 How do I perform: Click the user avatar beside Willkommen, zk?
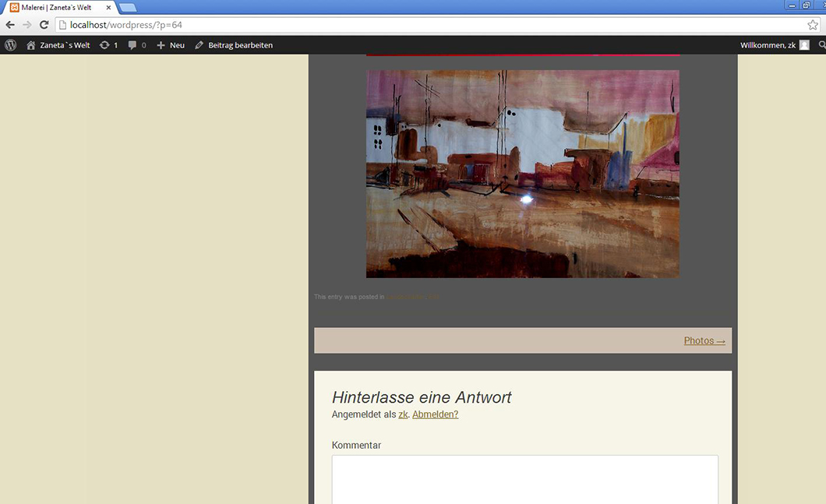[804, 45]
